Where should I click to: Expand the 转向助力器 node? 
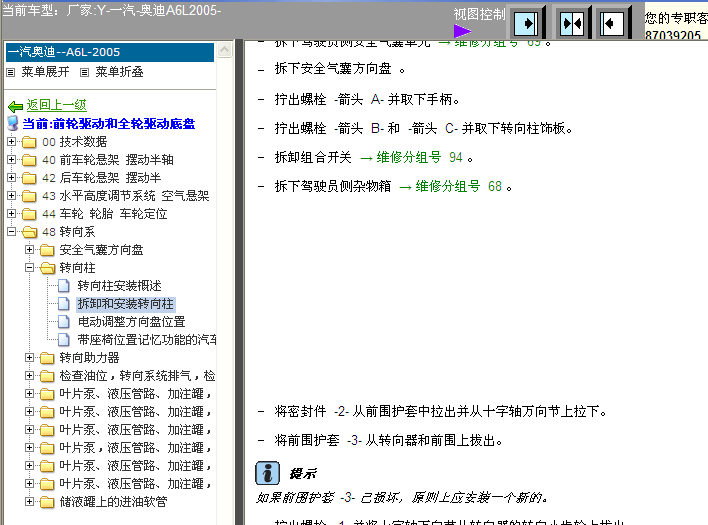click(x=29, y=358)
